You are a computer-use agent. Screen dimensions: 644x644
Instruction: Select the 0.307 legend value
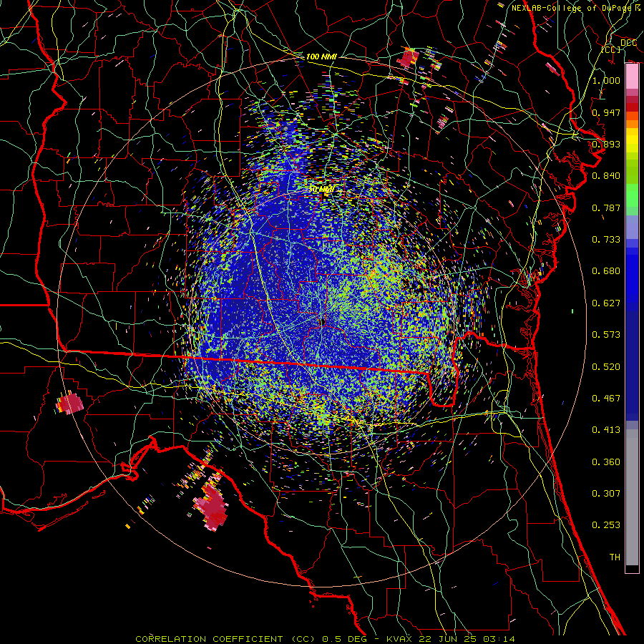[x=606, y=494]
